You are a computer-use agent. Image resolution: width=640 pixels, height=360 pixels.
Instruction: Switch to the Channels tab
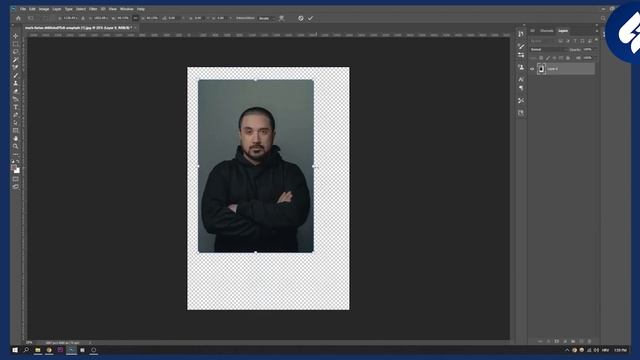click(547, 31)
